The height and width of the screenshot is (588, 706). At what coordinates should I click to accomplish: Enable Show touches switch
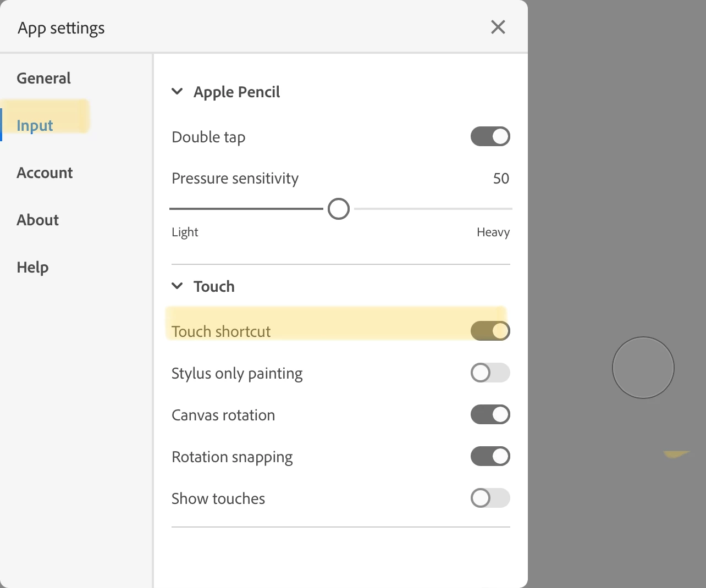pos(490,498)
